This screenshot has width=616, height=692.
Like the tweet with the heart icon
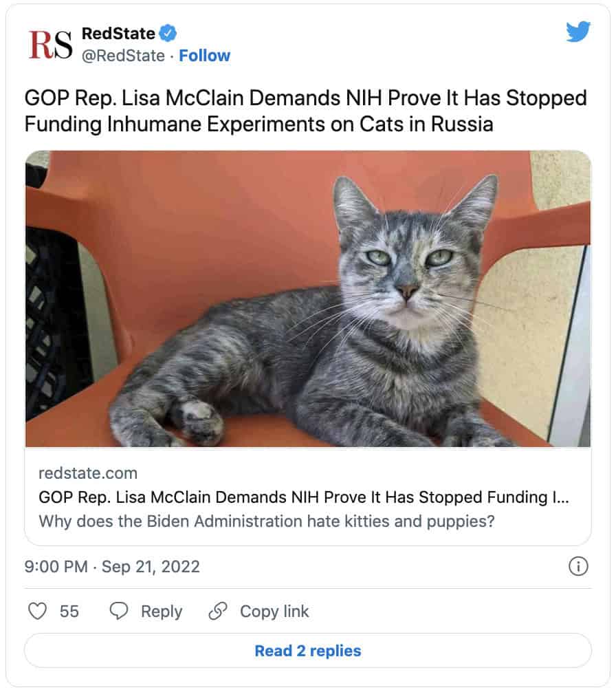[38, 612]
